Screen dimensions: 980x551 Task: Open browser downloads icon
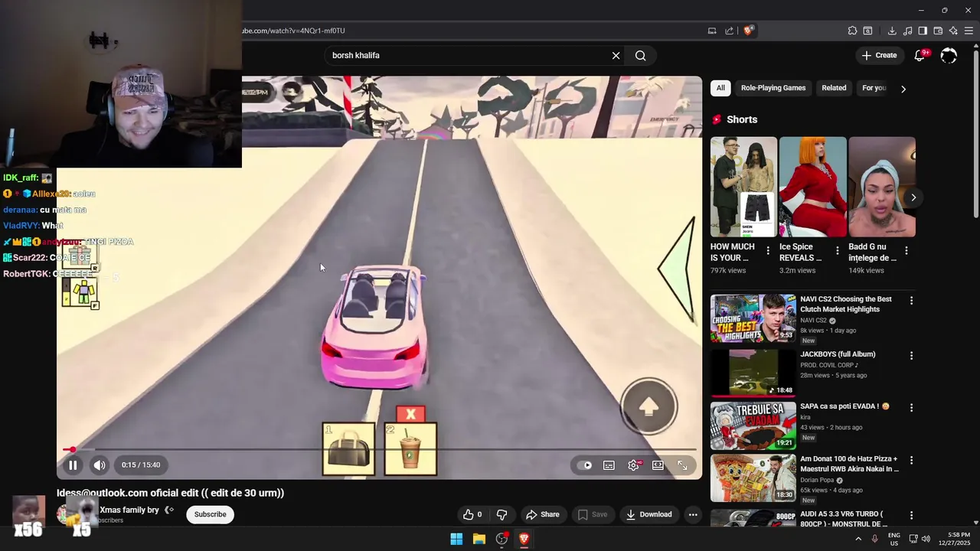892,31
